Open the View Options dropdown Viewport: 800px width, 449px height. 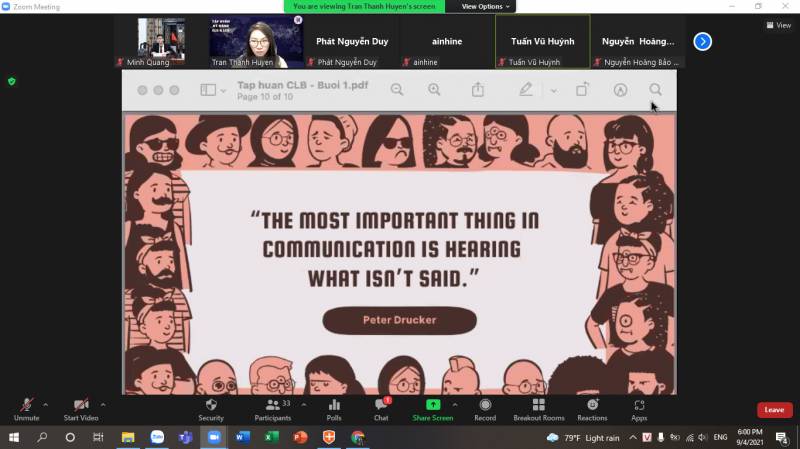486,6
